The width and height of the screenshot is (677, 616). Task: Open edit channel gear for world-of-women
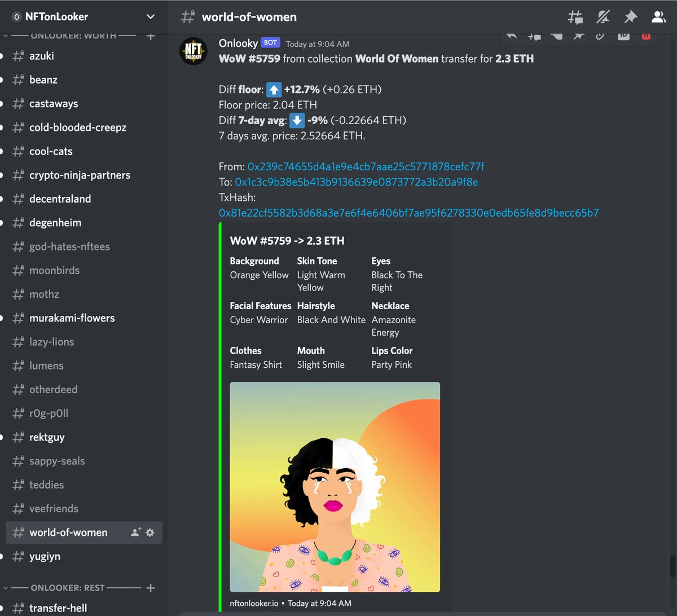150,533
